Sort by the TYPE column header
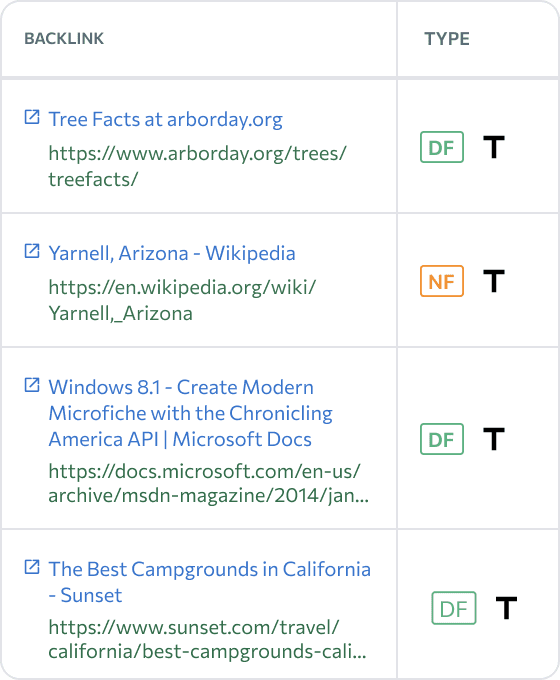Screen dimensions: 560x680 point(447,39)
